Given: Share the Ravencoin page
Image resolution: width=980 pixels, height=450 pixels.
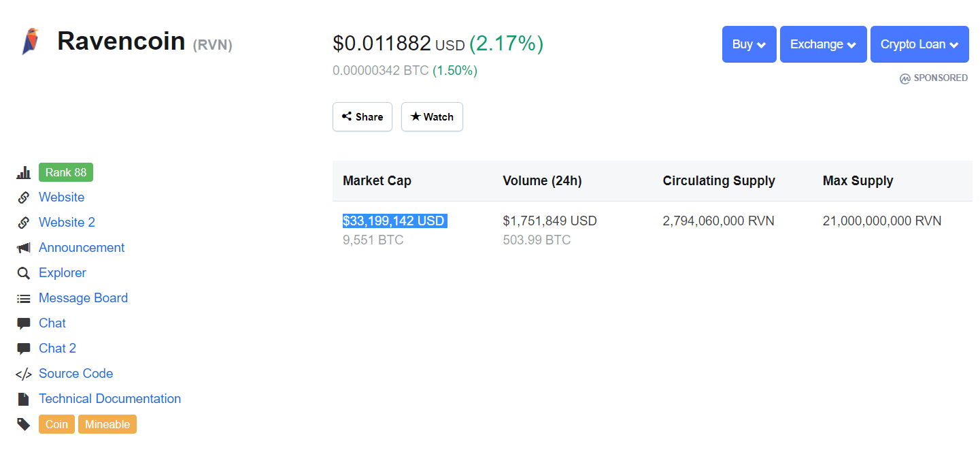Looking at the screenshot, I should (x=362, y=117).
